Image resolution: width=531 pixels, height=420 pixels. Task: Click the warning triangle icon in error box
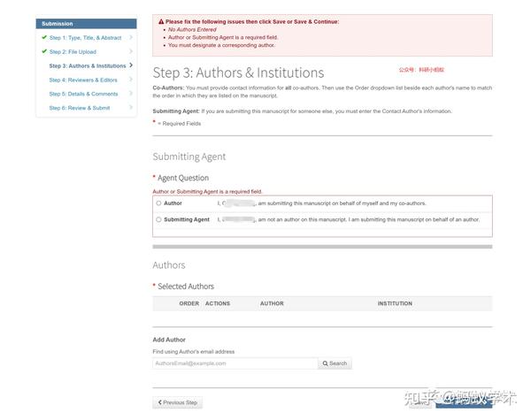[x=161, y=21]
